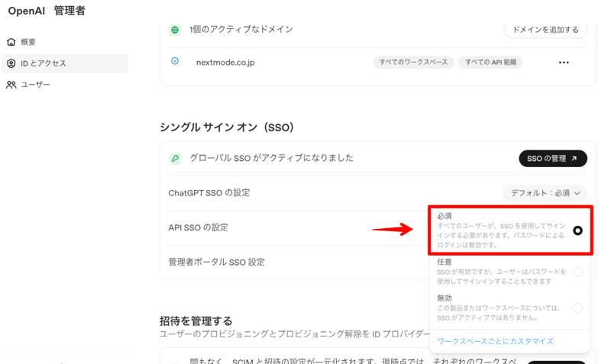Click the すべての API 組織 tag
611x364 pixels.
(x=490, y=63)
